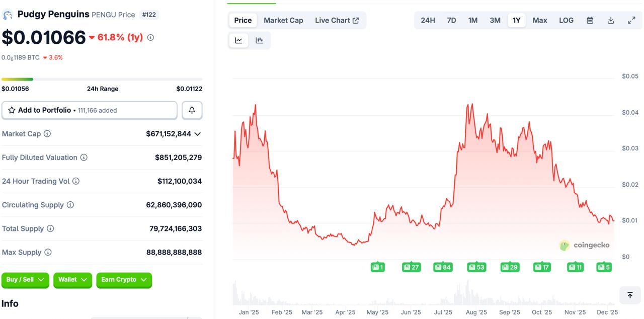Switch to the Market Cap tab
This screenshot has height=319, width=644.
point(283,20)
